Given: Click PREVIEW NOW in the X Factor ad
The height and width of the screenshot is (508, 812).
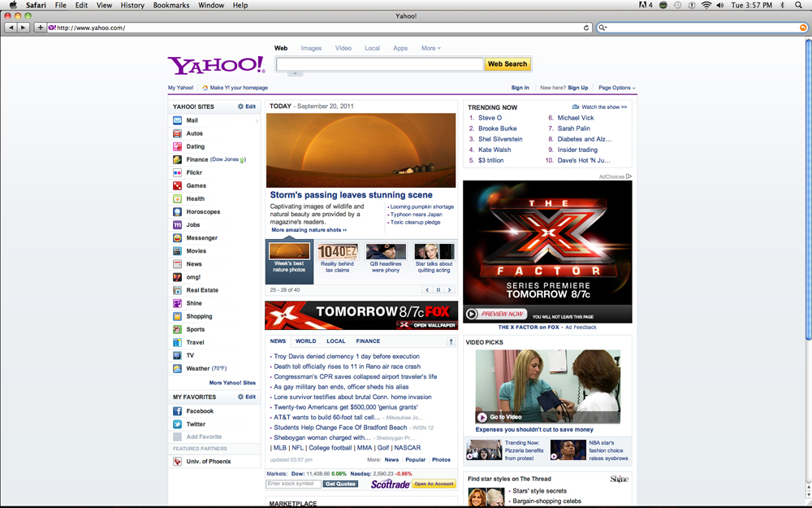Looking at the screenshot, I should pos(497,314).
